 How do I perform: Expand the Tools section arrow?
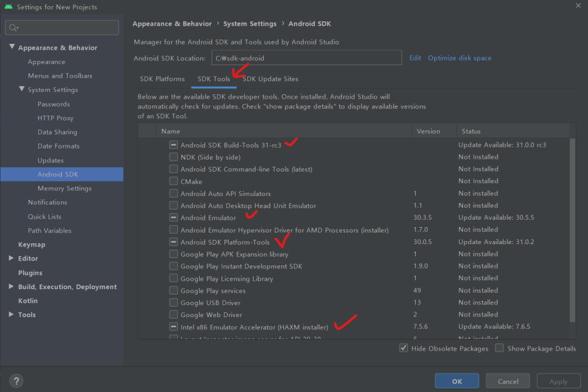coord(11,314)
